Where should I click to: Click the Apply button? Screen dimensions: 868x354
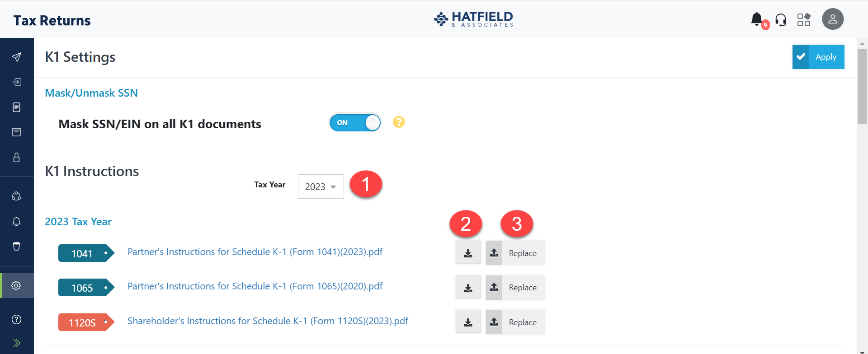818,57
